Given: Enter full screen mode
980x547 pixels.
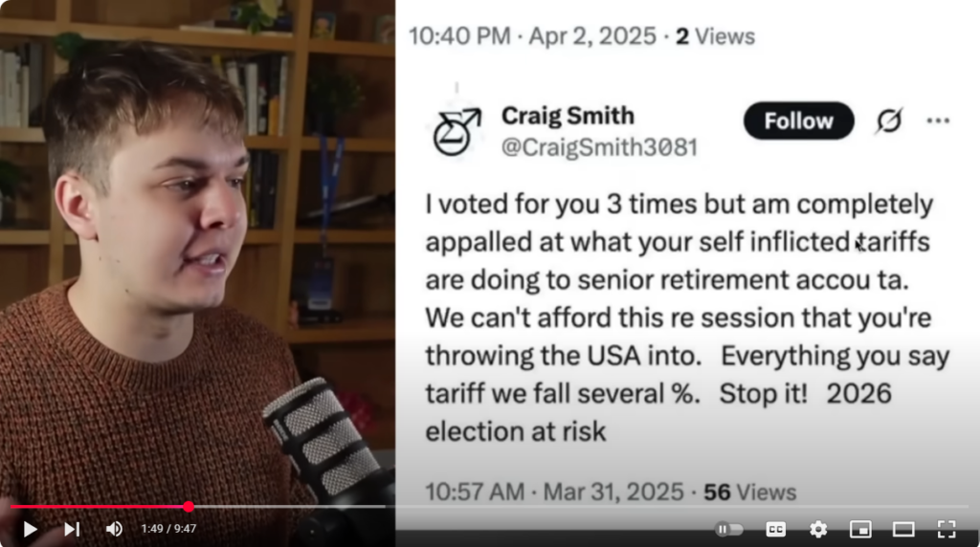Looking at the screenshot, I should [947, 529].
